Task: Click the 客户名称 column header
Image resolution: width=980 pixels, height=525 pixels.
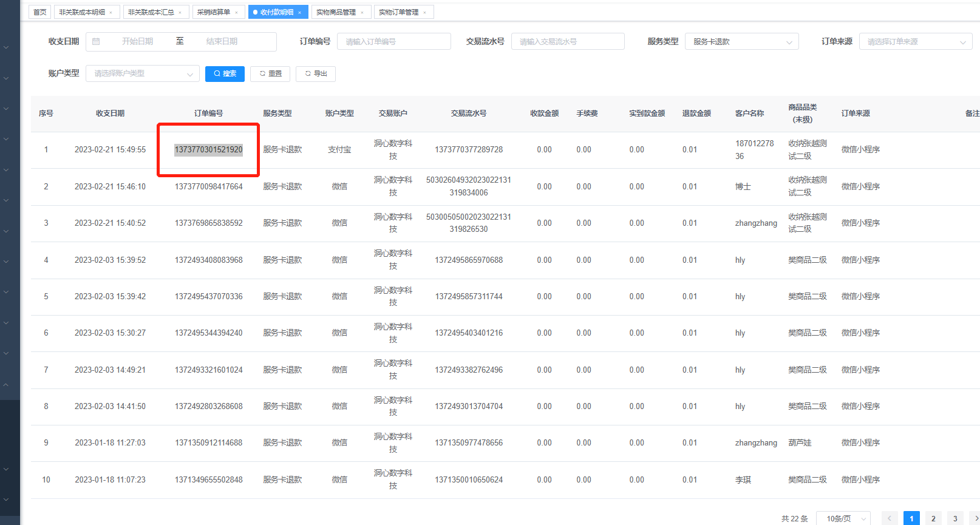Action: pos(749,113)
